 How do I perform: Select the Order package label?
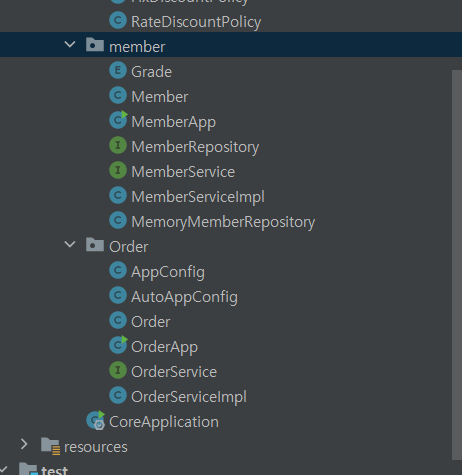point(128,247)
